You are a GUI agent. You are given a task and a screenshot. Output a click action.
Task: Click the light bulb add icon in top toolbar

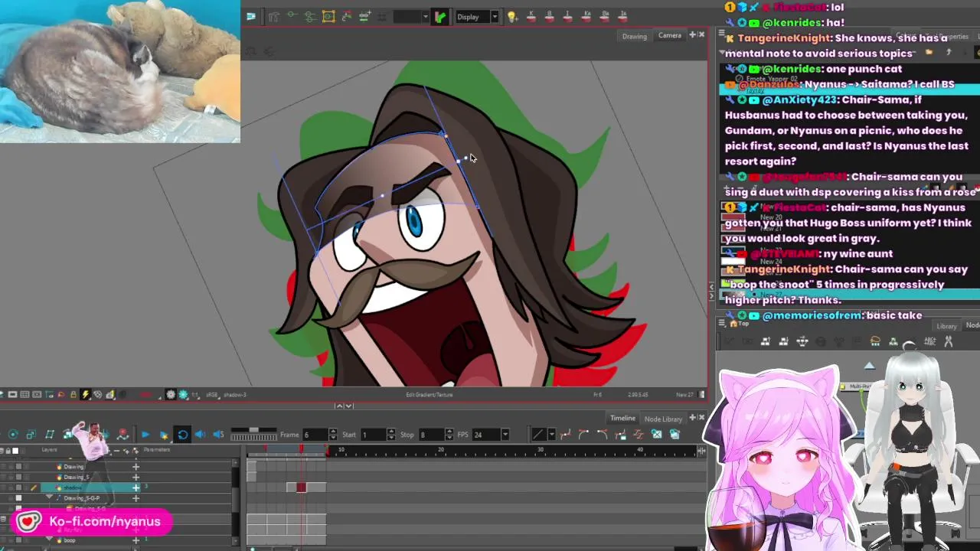(512, 17)
